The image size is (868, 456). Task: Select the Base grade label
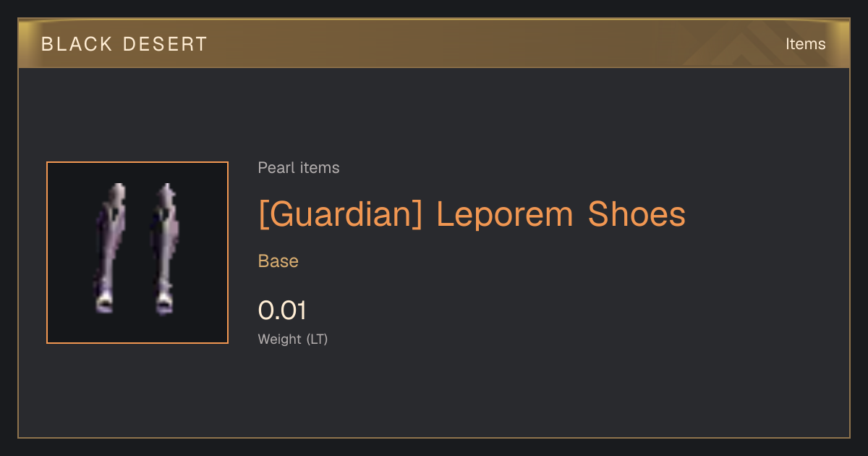(278, 261)
